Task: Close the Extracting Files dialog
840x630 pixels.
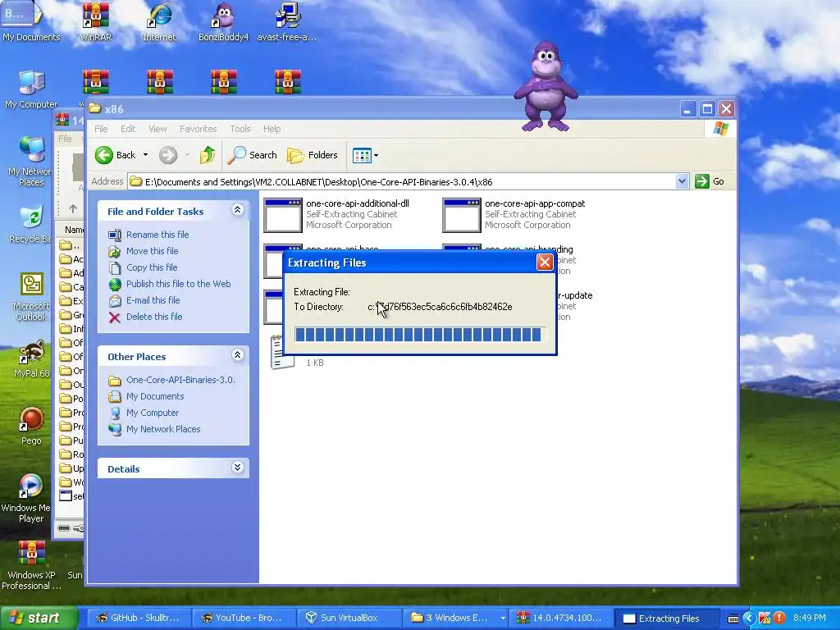Action: pos(545,262)
